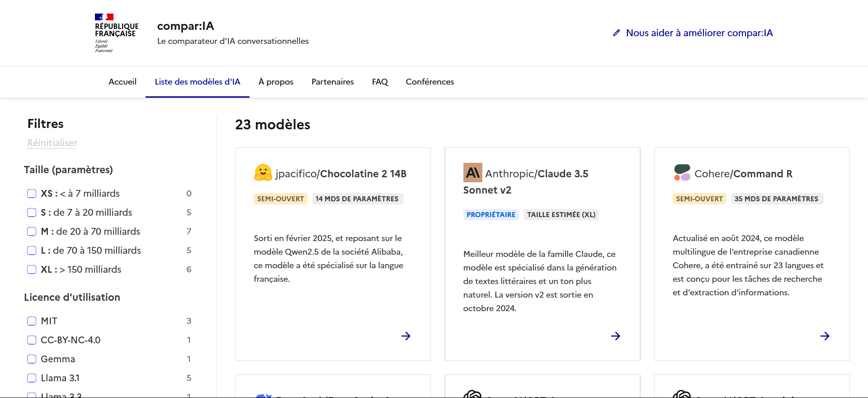Click Nous aider à améliorer compar:IA link
Screen dimensions: 868x398
[x=699, y=33]
